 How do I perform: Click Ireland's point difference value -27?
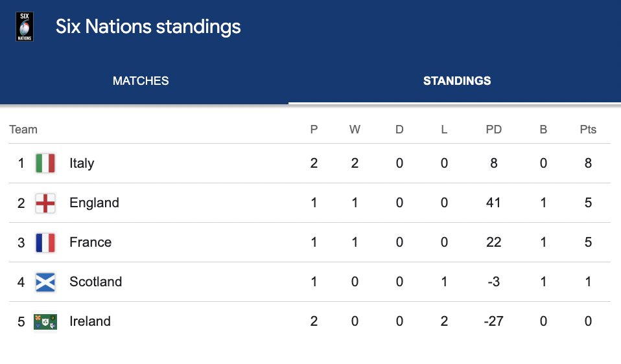point(493,321)
